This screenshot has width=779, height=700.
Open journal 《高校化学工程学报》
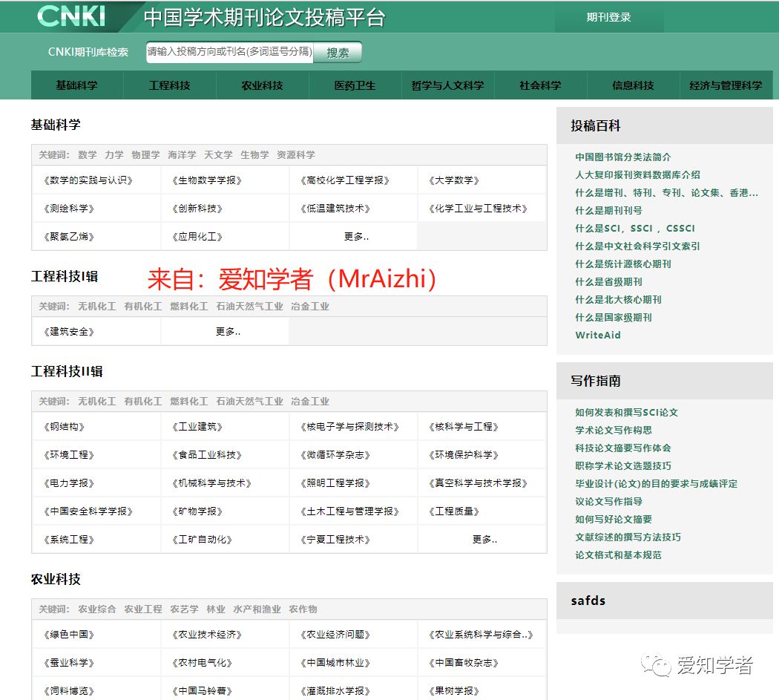[x=345, y=180]
